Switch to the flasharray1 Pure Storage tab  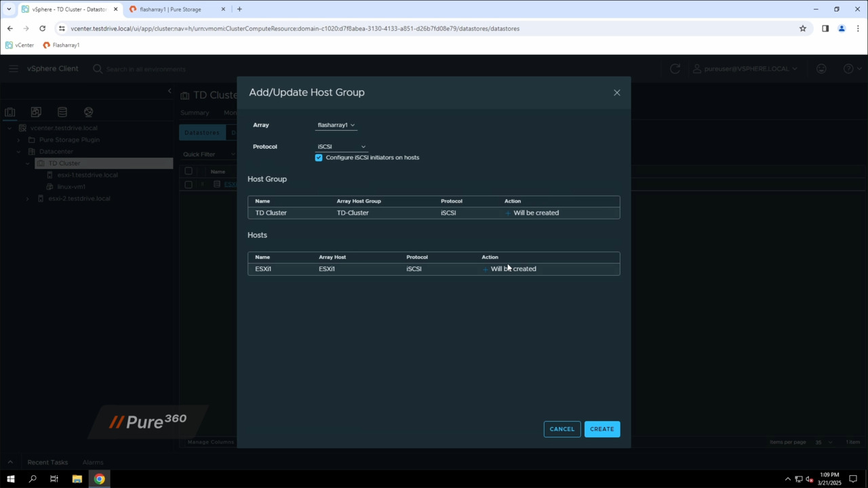click(x=170, y=9)
